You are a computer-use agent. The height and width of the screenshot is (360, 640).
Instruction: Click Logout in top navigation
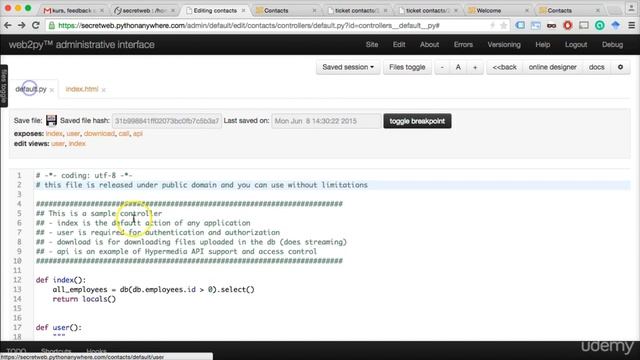pos(576,44)
